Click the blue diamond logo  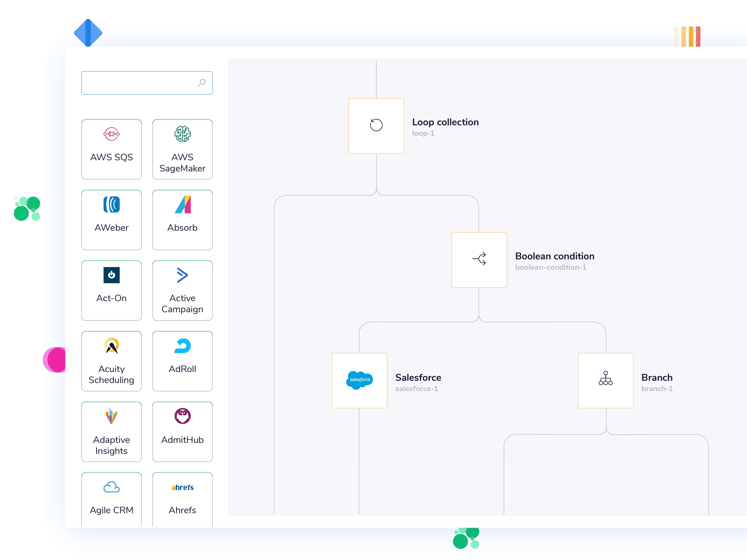coord(88,33)
